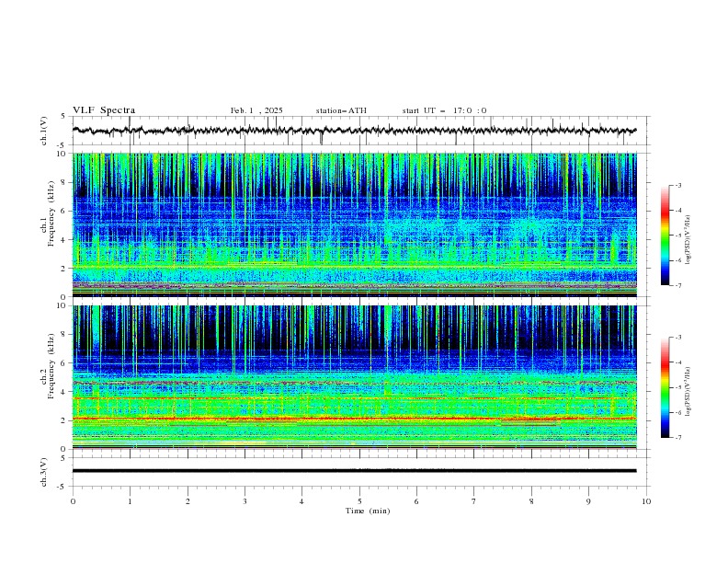
Task: Click the '-7' value on lower colorbar
Action: [x=677, y=438]
